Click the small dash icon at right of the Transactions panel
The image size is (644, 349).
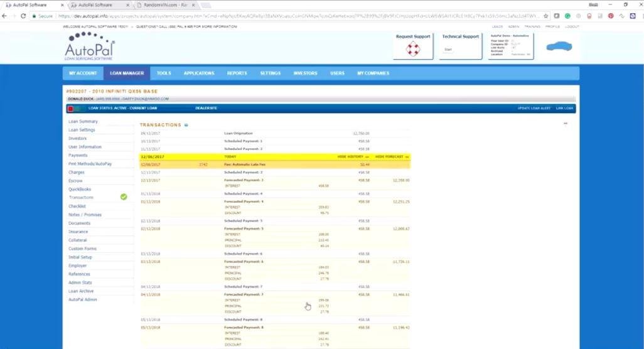566,123
